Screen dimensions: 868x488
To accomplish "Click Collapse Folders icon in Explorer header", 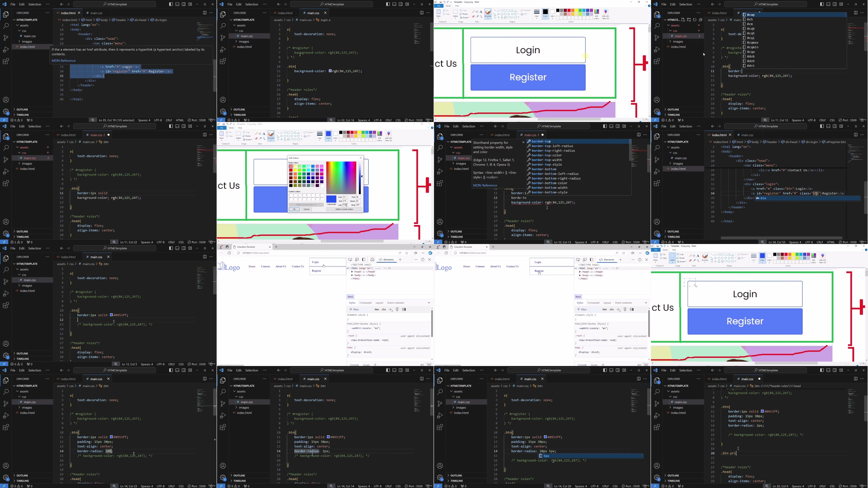I will pyautogui.click(x=700, y=20).
